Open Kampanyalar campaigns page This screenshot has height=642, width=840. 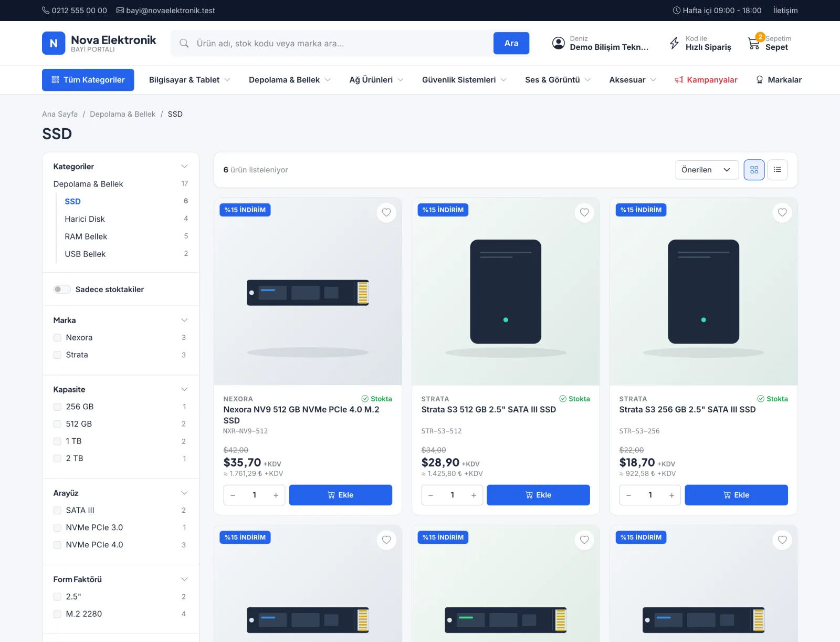[706, 80]
